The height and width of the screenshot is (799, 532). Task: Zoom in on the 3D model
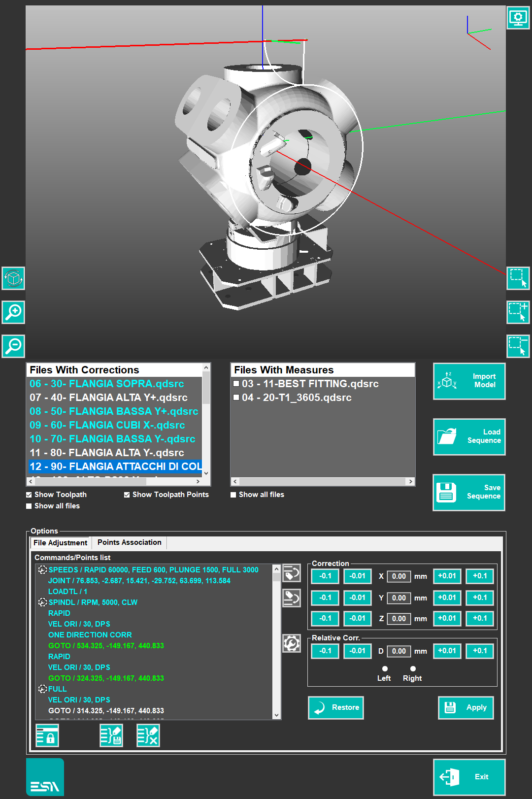13,312
